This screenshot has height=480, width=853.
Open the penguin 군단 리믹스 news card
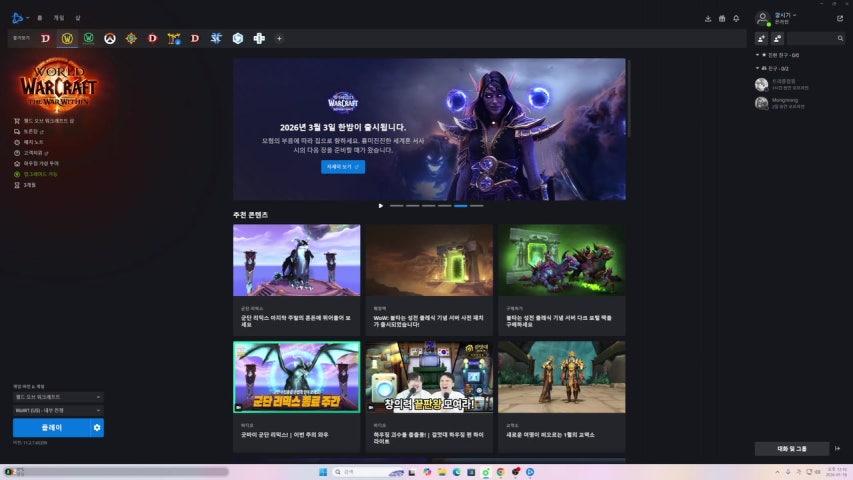296,280
